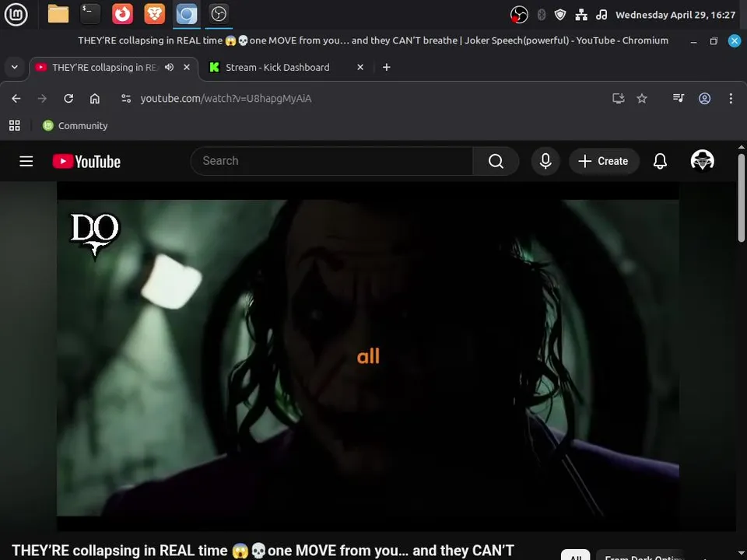Go back to the previous page
Viewport: 747px width, 560px height.
pos(16,99)
